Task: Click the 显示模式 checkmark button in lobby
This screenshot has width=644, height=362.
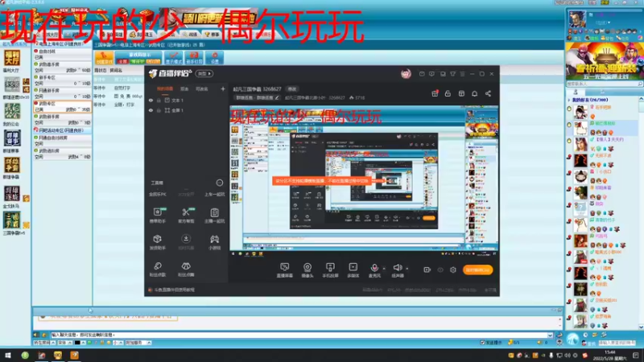Action: [x=174, y=58]
